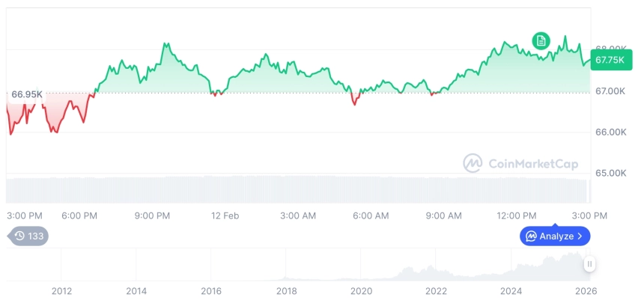Click the 12 Feb date label

[225, 215]
